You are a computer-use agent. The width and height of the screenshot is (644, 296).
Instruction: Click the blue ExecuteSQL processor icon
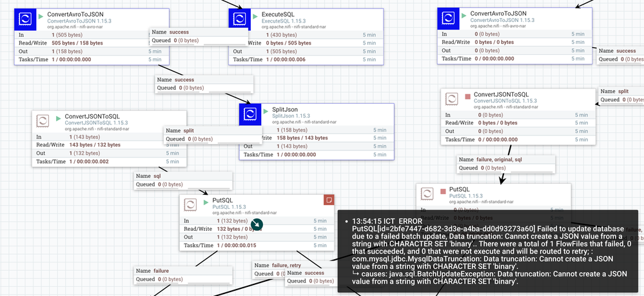(x=239, y=19)
